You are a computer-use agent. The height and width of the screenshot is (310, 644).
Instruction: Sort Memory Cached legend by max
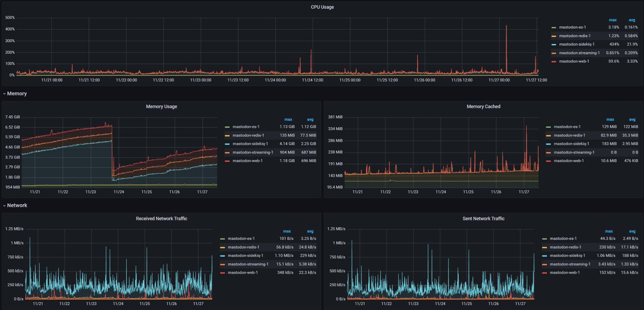point(610,119)
